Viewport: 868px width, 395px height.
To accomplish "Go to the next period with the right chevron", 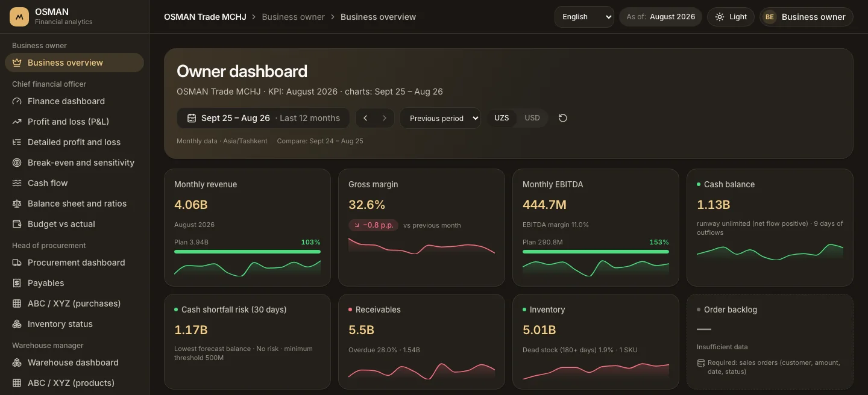I will [x=385, y=118].
